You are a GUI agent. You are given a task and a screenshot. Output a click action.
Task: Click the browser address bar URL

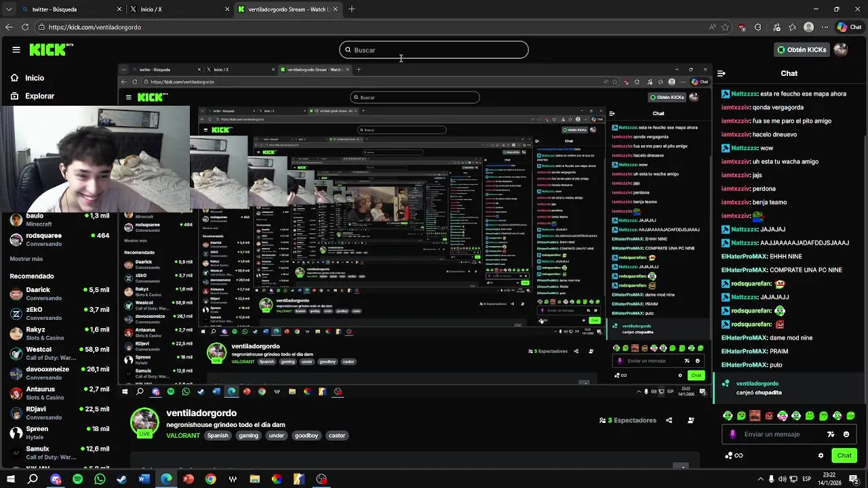95,27
